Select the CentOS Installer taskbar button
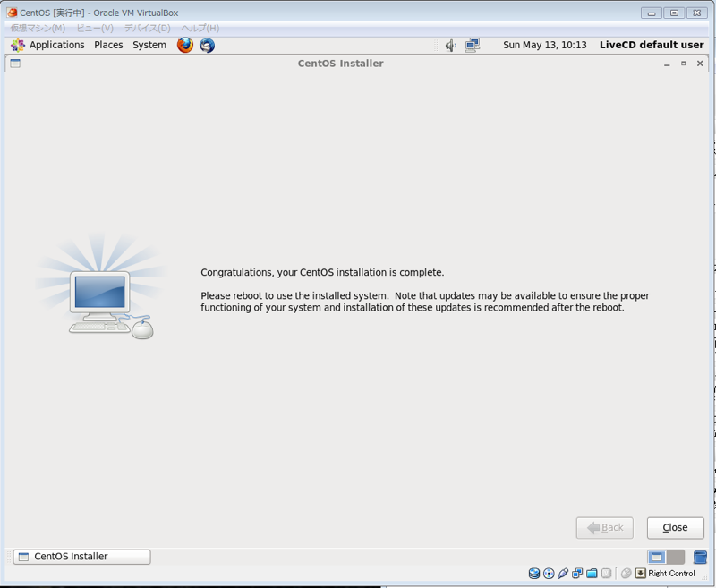The height and width of the screenshot is (588, 716). click(x=81, y=557)
